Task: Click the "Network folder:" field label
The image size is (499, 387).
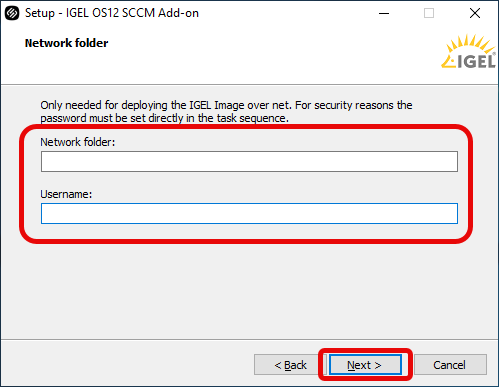Action: pos(78,142)
